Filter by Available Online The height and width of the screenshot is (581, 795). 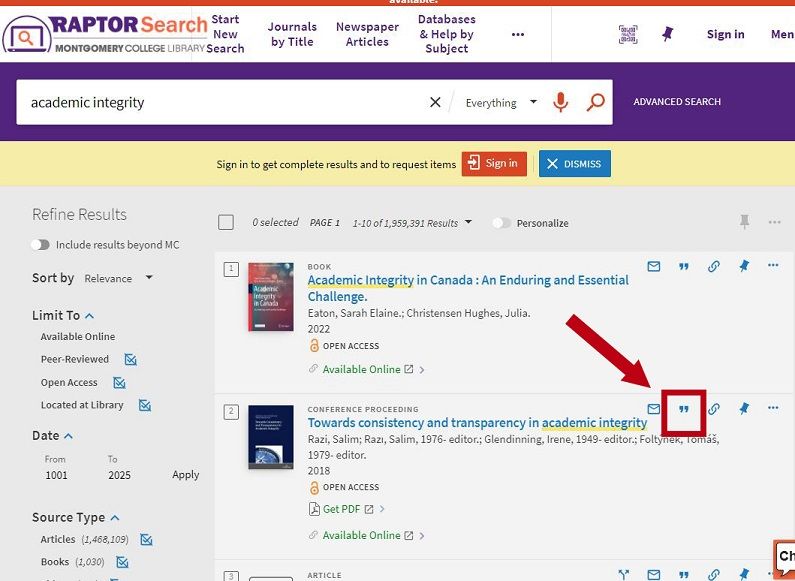pos(78,337)
